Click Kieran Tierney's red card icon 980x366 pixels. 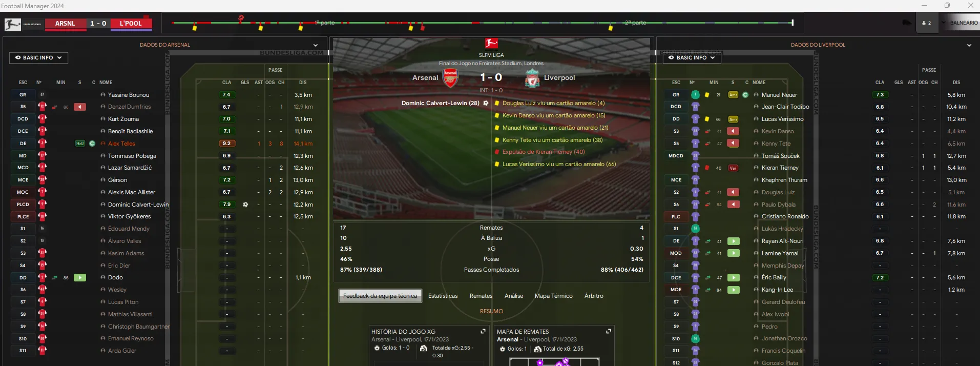[707, 168]
